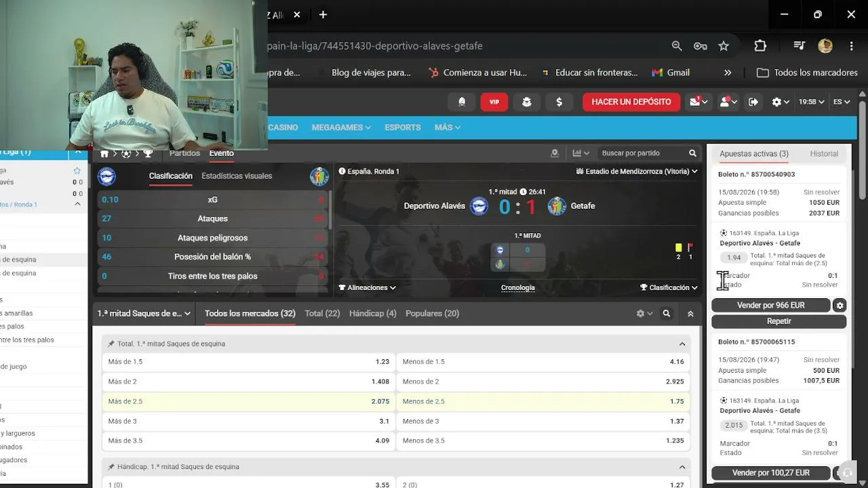Click the home breadcrumb icon
This screenshot has height=488, width=868.
pos(104,153)
